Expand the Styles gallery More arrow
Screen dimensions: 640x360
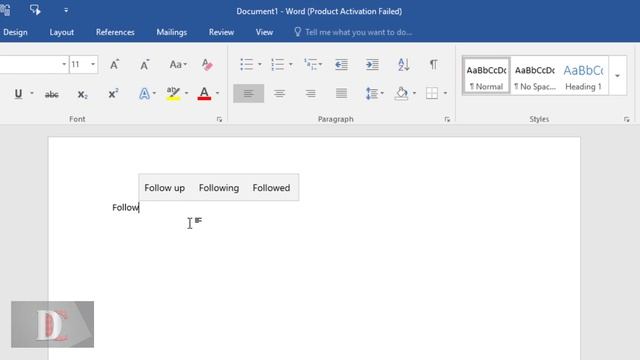618,76
